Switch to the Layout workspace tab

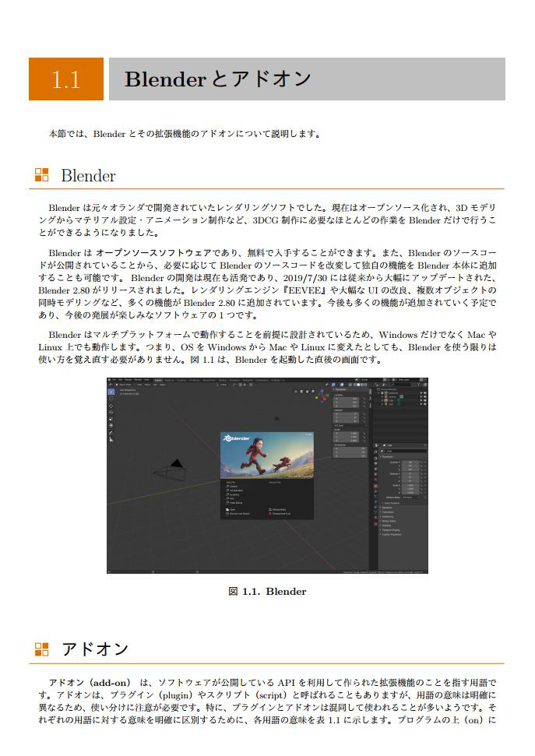[x=158, y=380]
